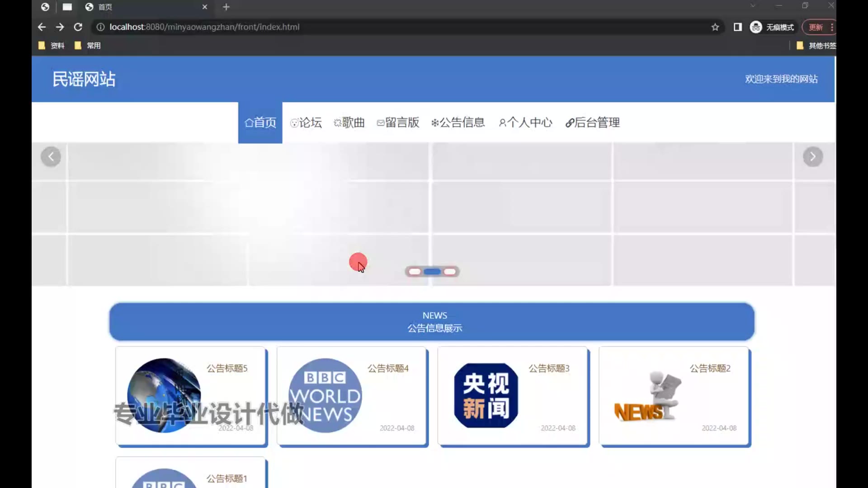Select the 首页 navigation tab

260,122
